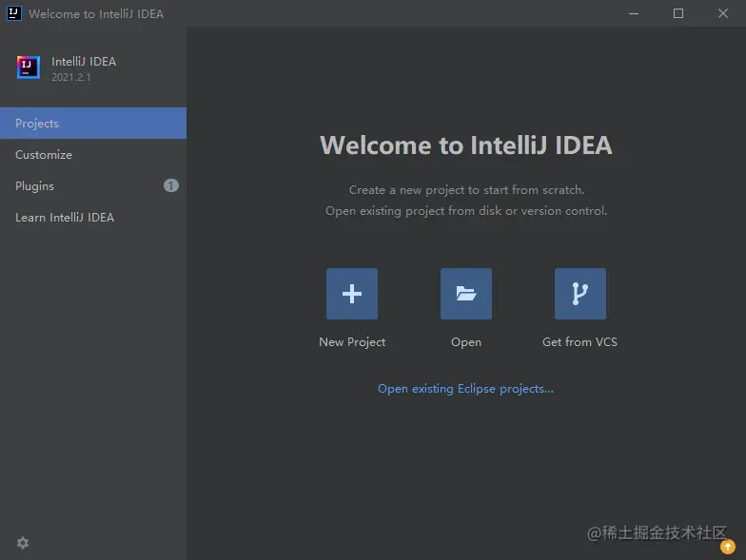
Task: Minimize the welcome window
Action: click(x=634, y=13)
